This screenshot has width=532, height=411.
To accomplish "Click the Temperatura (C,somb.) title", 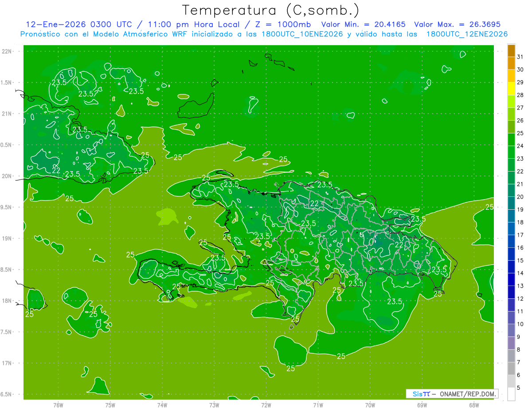I will point(271,11).
